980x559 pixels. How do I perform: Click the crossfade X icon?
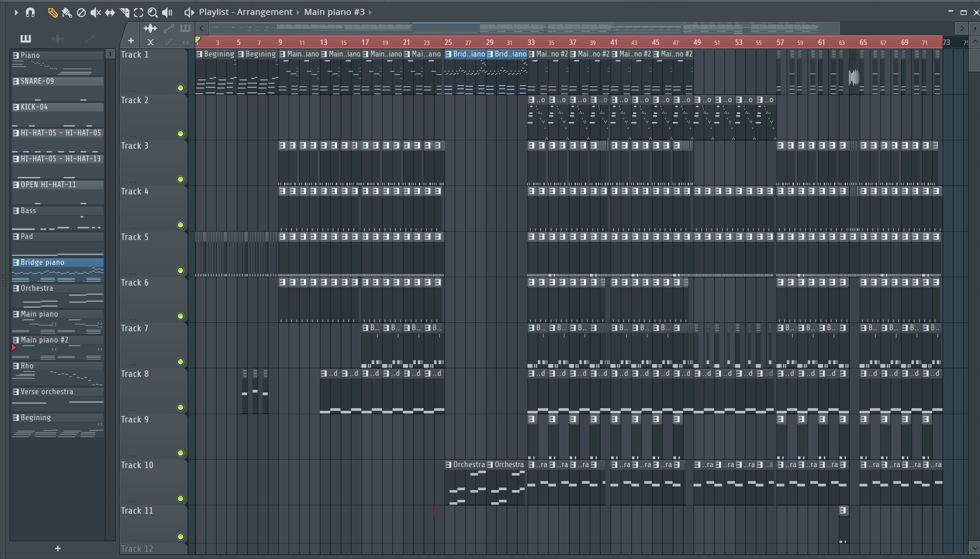click(150, 42)
